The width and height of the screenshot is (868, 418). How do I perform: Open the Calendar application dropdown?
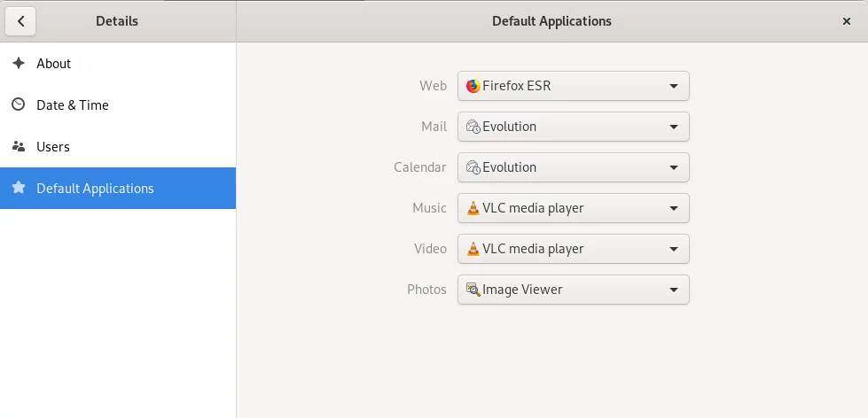click(573, 167)
